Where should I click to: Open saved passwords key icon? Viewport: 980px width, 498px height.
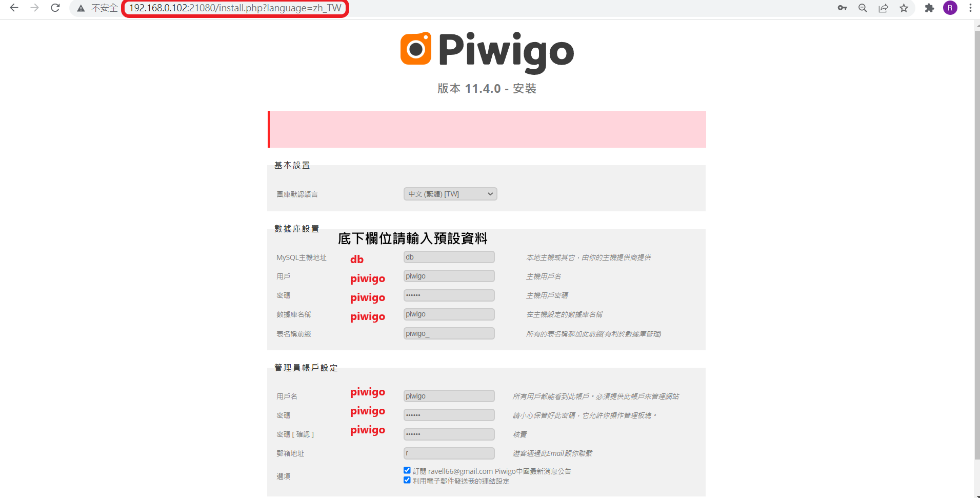coord(842,8)
